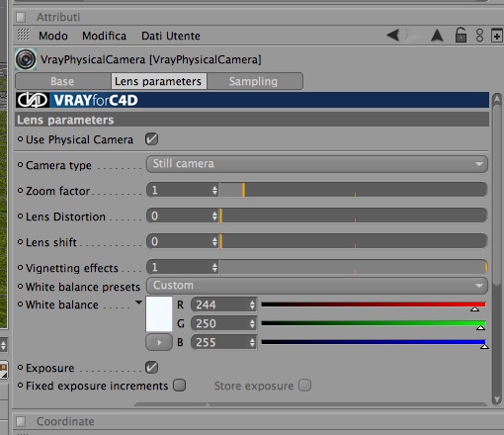Click the Vignetting effects slider bar
Screen dimensions: 504x435
(354, 267)
